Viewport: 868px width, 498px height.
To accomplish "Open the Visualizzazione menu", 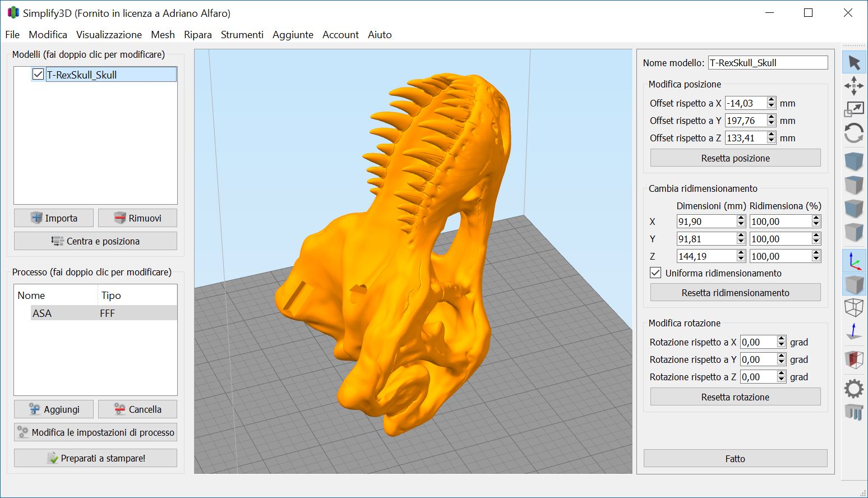I will 109,34.
